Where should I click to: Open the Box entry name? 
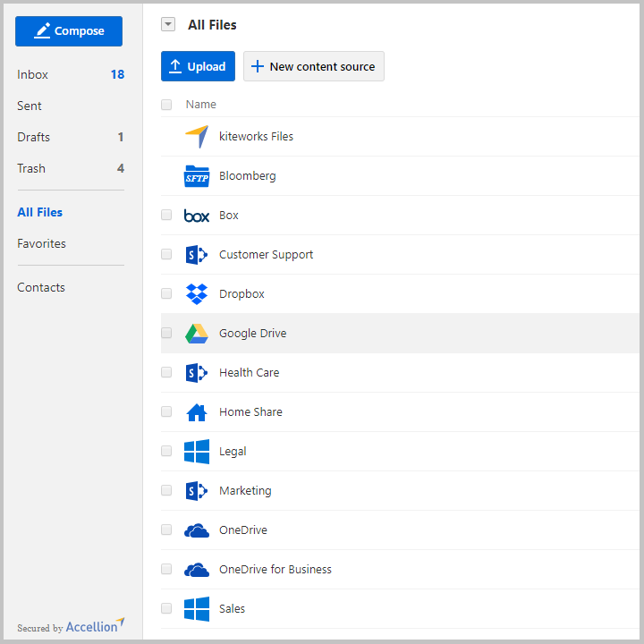click(x=229, y=216)
